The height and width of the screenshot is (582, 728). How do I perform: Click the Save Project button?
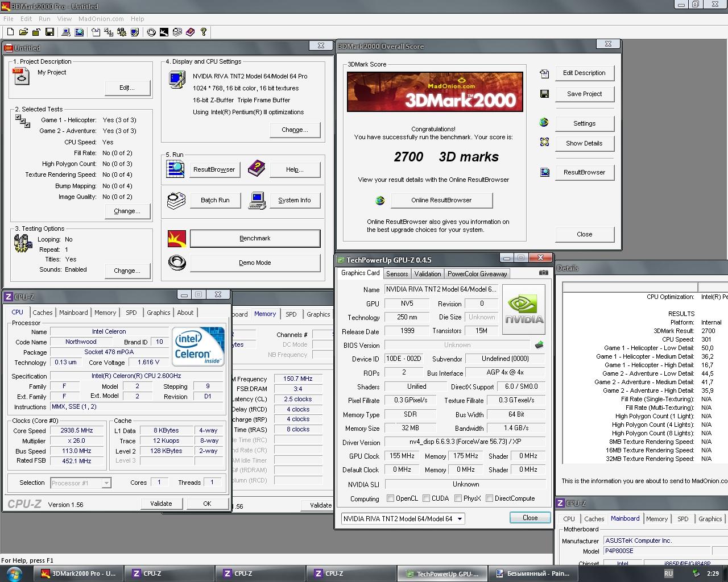tap(584, 94)
